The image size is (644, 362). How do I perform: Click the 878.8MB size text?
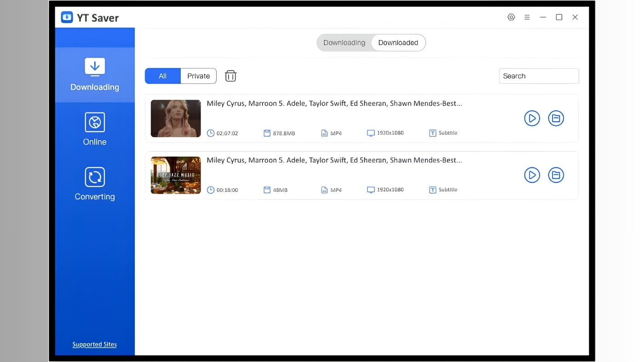tap(284, 133)
